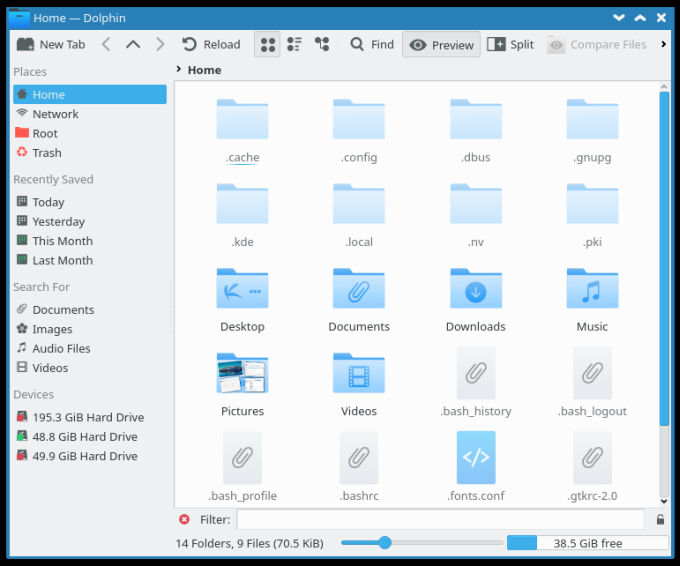This screenshot has height=566, width=680.
Task: Switch to Details tree view mode
Action: 321,44
